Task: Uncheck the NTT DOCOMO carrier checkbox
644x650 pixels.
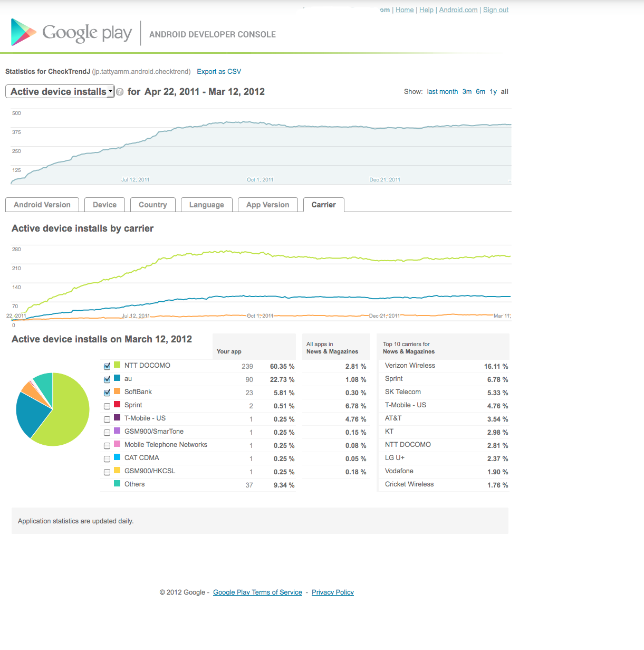Action: click(107, 366)
